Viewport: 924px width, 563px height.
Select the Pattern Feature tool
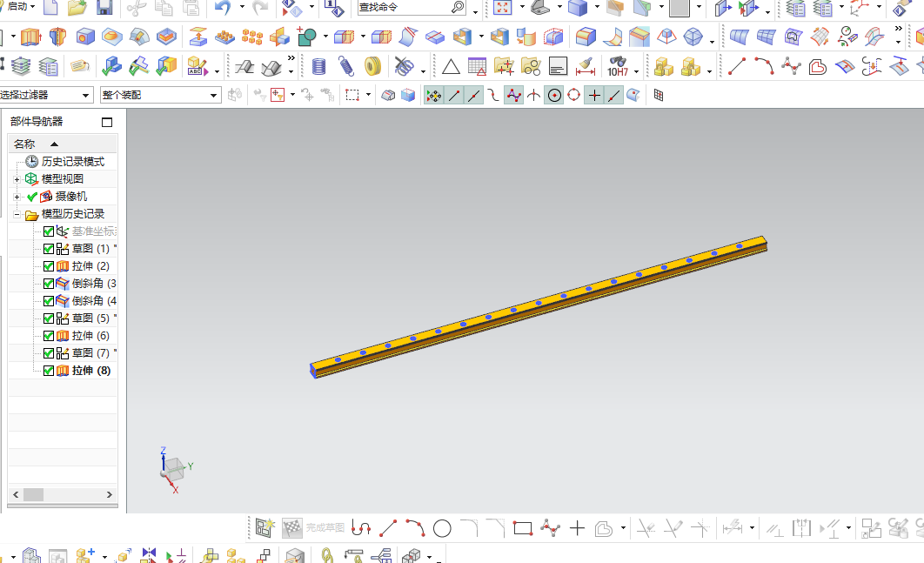[x=252, y=37]
